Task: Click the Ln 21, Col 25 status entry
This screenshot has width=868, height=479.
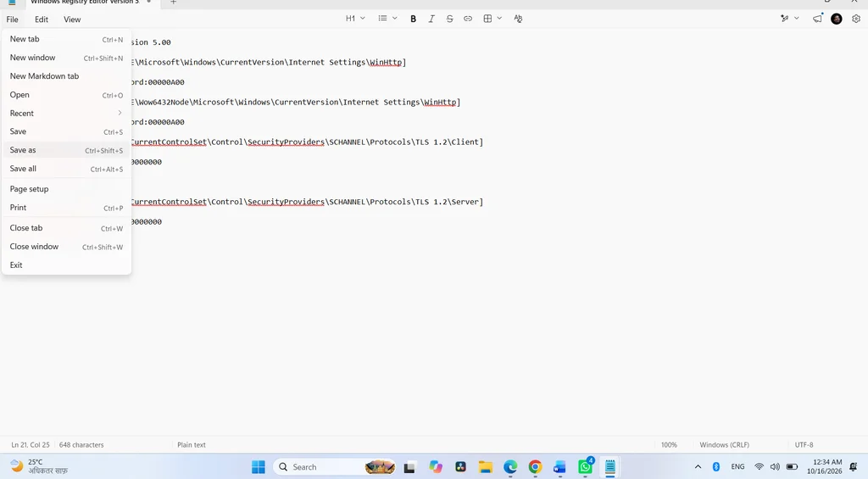Action: tap(31, 445)
